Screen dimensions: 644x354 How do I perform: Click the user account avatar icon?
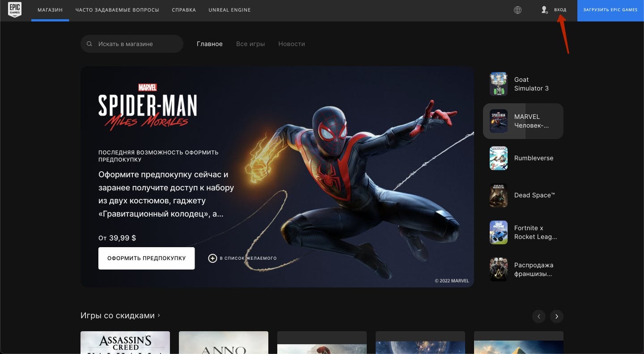tap(544, 10)
